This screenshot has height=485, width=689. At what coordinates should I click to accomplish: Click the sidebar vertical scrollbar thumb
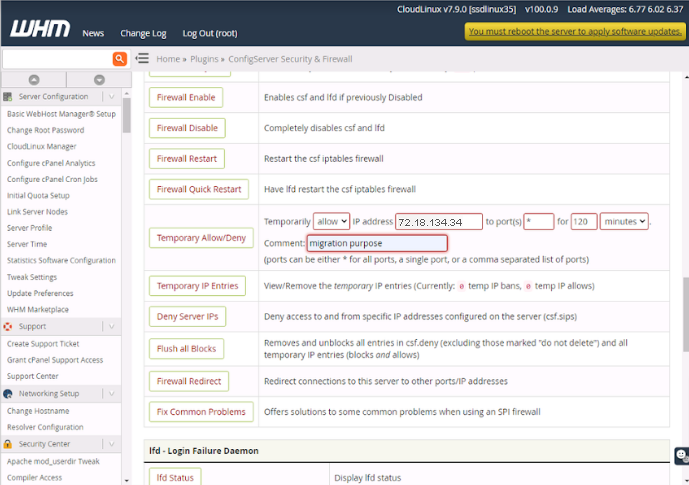tap(127, 115)
